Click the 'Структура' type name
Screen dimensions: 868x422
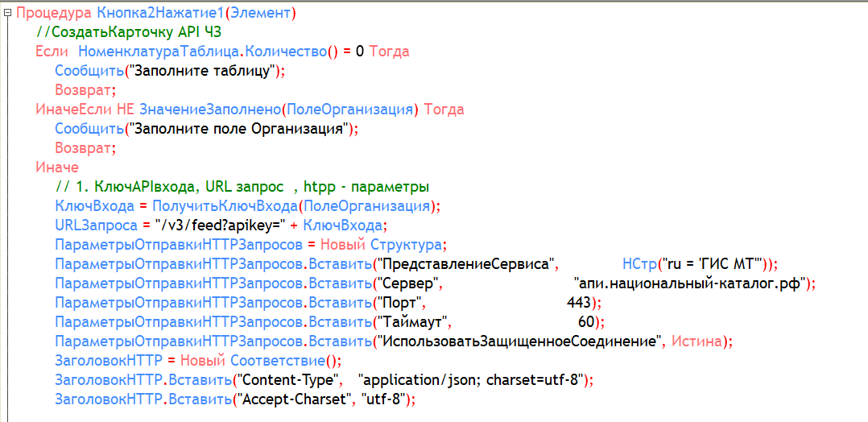click(405, 245)
